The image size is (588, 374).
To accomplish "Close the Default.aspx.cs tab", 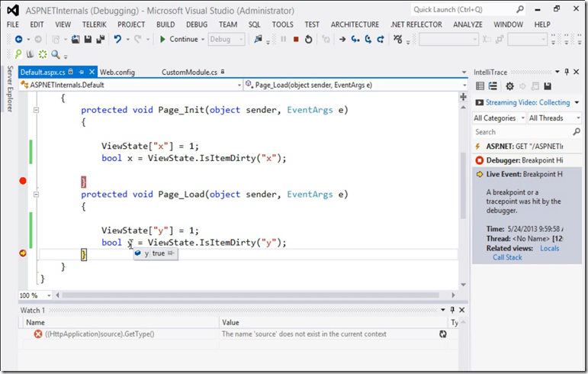I will pos(92,72).
